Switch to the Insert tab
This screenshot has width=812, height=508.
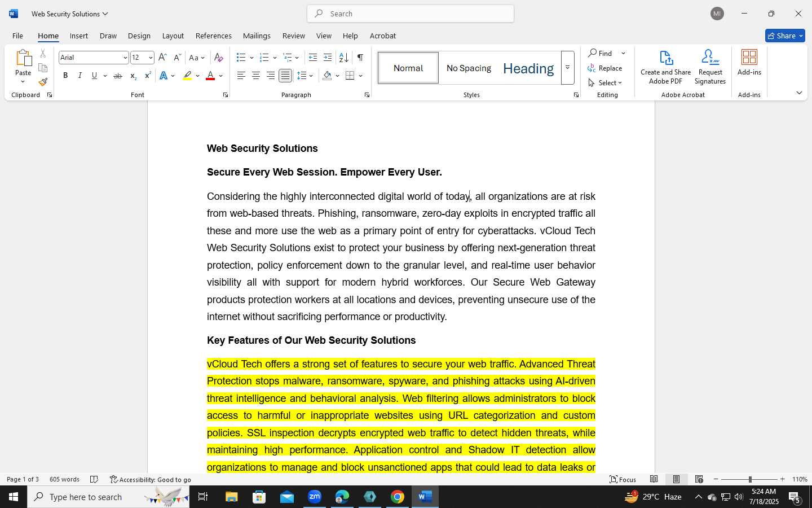pyautogui.click(x=79, y=36)
